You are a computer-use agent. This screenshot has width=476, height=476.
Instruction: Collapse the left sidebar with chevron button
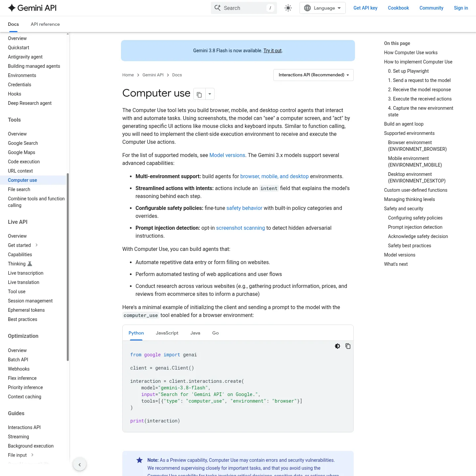click(x=80, y=464)
